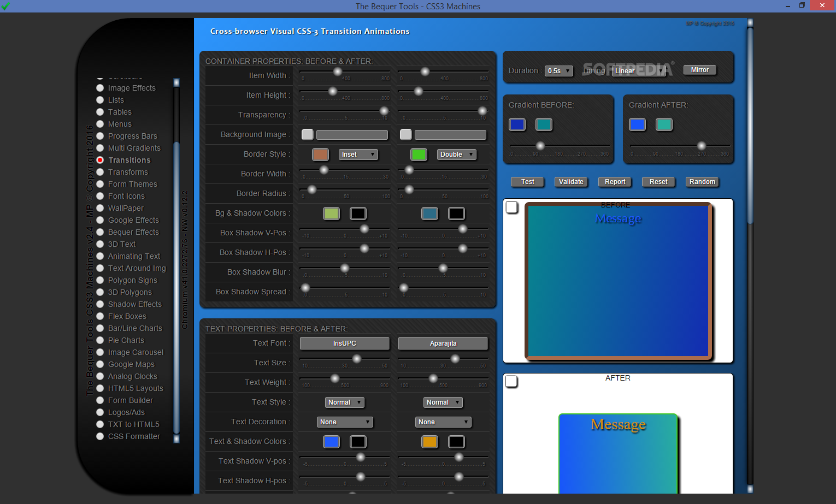Select the Image Effects radio option
The width and height of the screenshot is (836, 504).
point(100,88)
